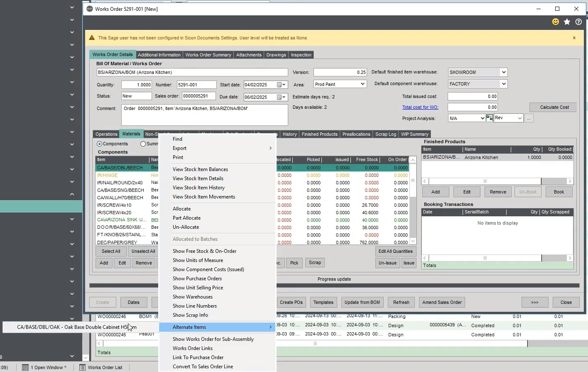This screenshot has width=588, height=372.
Task: Select the DEC/PAPER/GREY component row
Action: click(x=252, y=242)
